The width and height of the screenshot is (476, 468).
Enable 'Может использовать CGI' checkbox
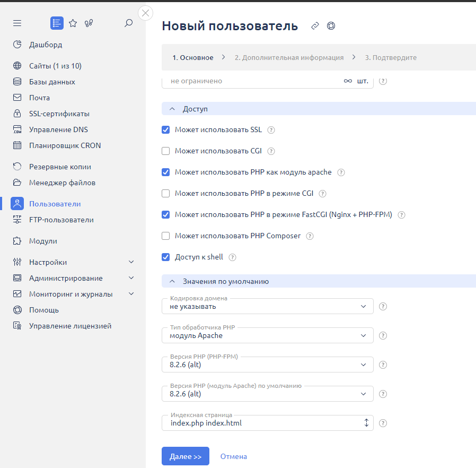165,151
